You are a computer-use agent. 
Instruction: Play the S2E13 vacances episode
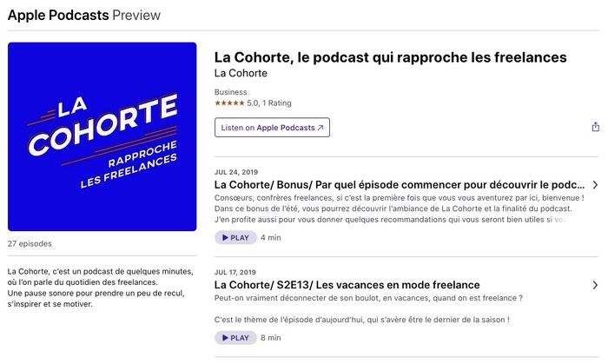click(x=235, y=338)
